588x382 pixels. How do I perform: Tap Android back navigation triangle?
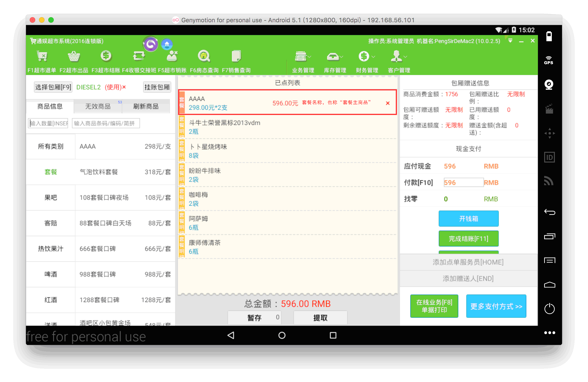pos(231,335)
